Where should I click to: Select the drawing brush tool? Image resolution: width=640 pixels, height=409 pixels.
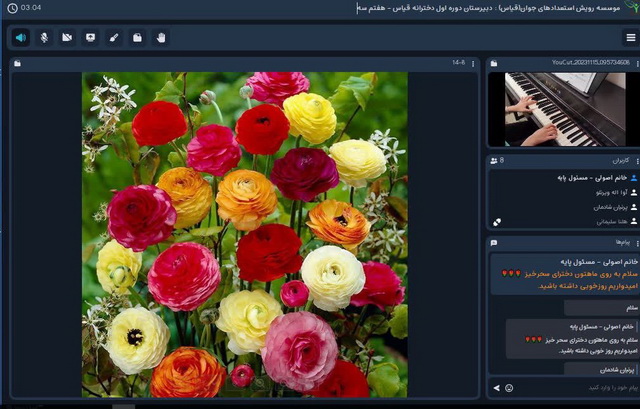[114, 38]
